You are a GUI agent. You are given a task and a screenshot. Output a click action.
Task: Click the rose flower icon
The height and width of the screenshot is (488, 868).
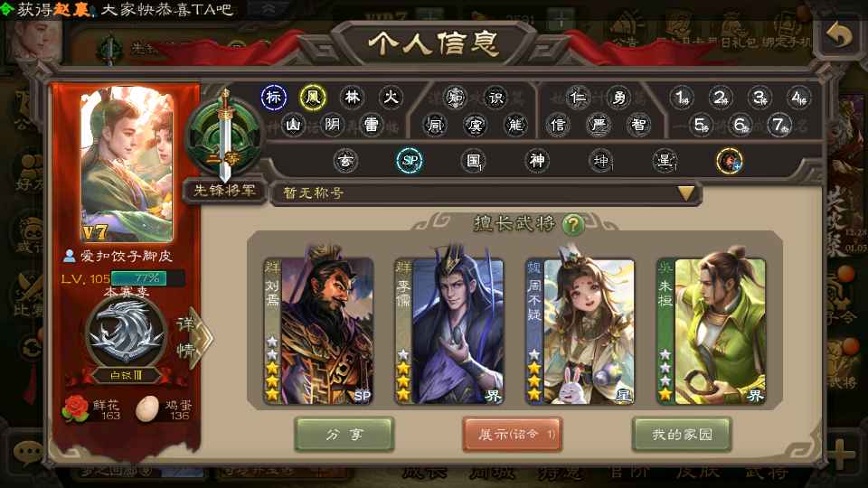tap(75, 408)
